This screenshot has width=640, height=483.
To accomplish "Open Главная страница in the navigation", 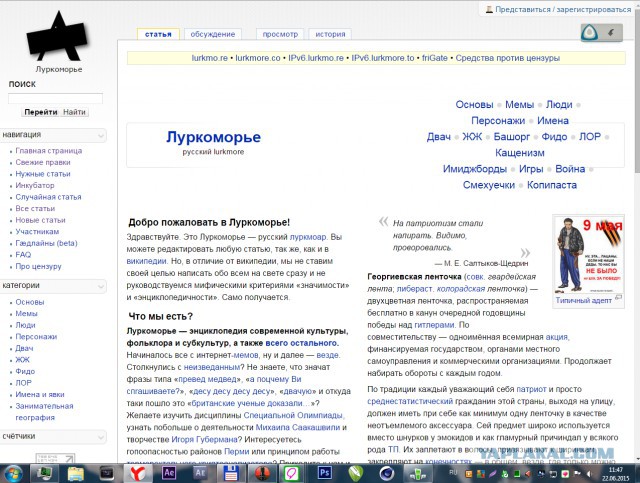I will [49, 151].
